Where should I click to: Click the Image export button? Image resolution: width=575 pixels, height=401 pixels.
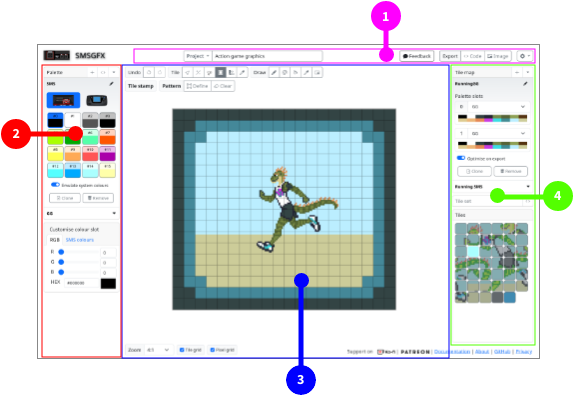pos(498,56)
